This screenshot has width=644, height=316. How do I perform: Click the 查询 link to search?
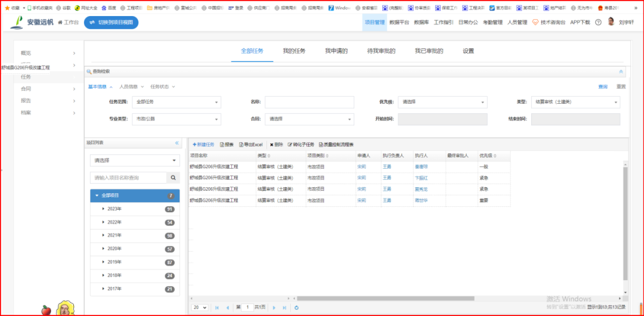(x=603, y=87)
